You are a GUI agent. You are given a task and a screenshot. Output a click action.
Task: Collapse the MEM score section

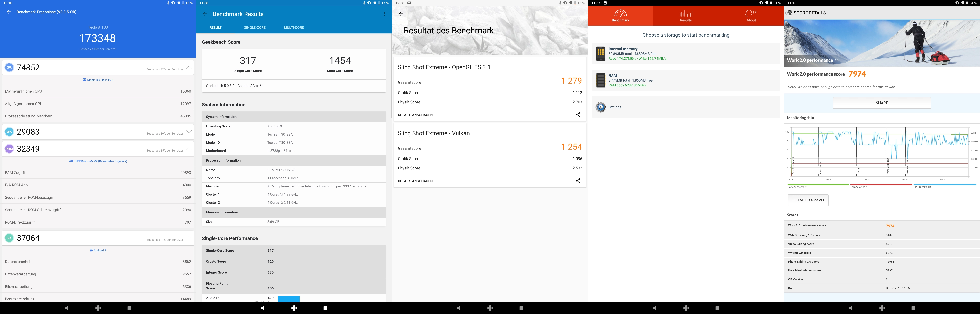189,149
